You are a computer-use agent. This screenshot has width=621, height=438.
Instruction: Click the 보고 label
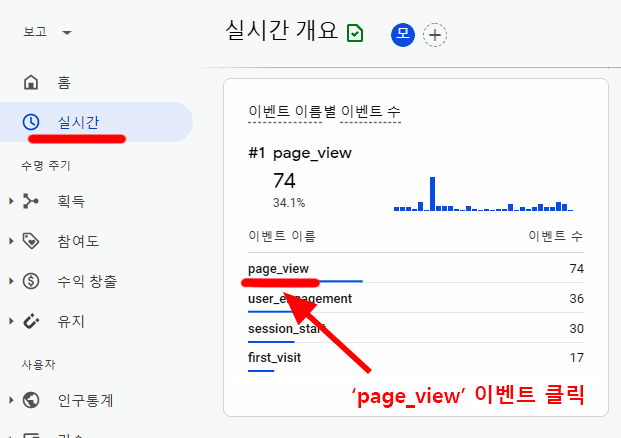(35, 32)
